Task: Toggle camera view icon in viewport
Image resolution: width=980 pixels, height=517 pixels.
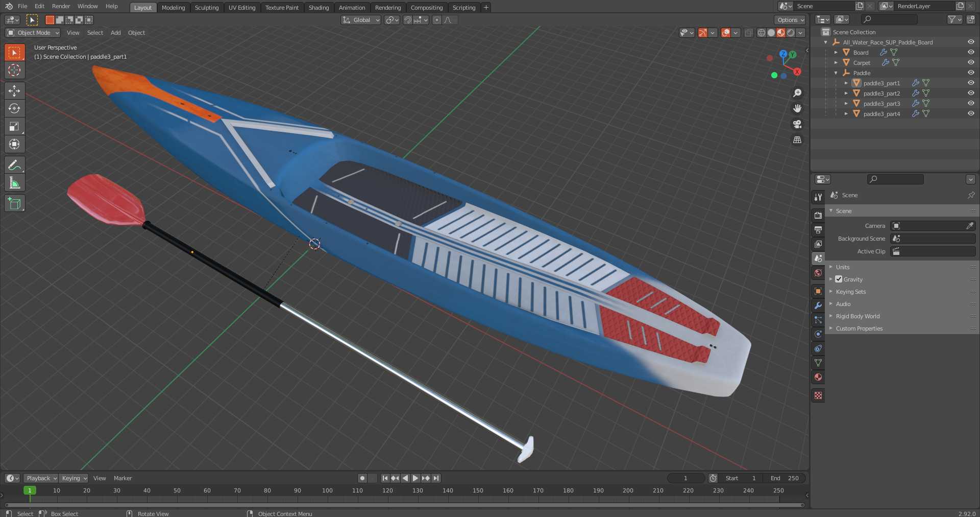Action: pos(797,124)
